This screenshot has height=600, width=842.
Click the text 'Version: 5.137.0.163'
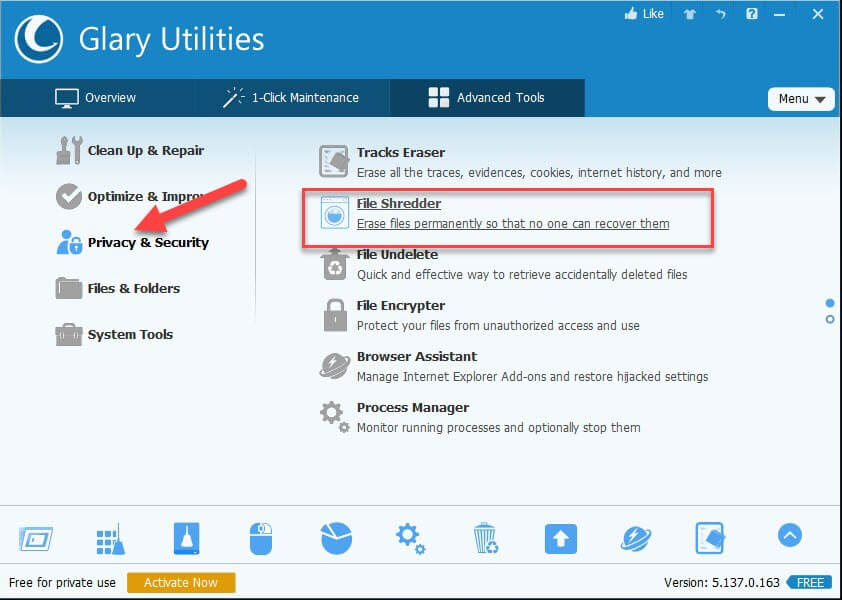(x=722, y=583)
